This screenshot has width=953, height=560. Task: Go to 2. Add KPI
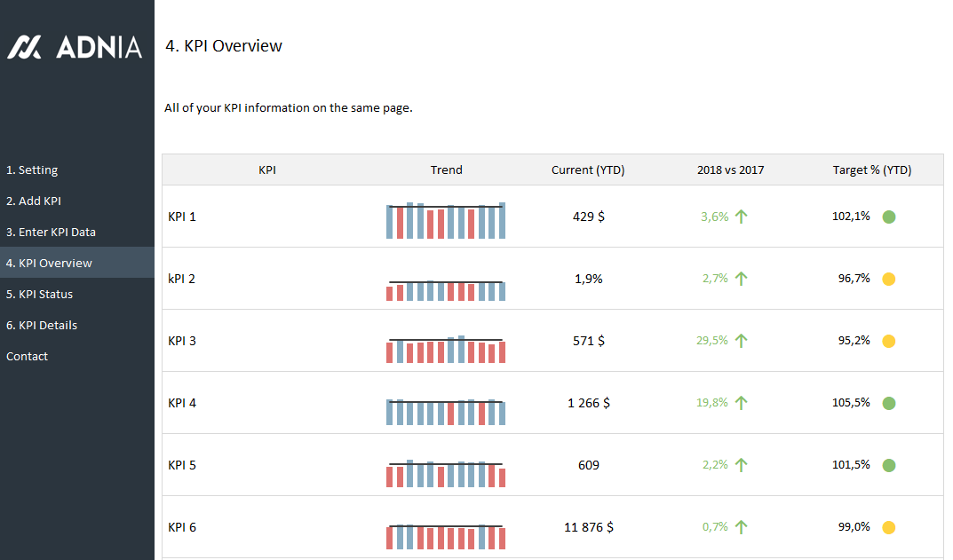tap(34, 201)
